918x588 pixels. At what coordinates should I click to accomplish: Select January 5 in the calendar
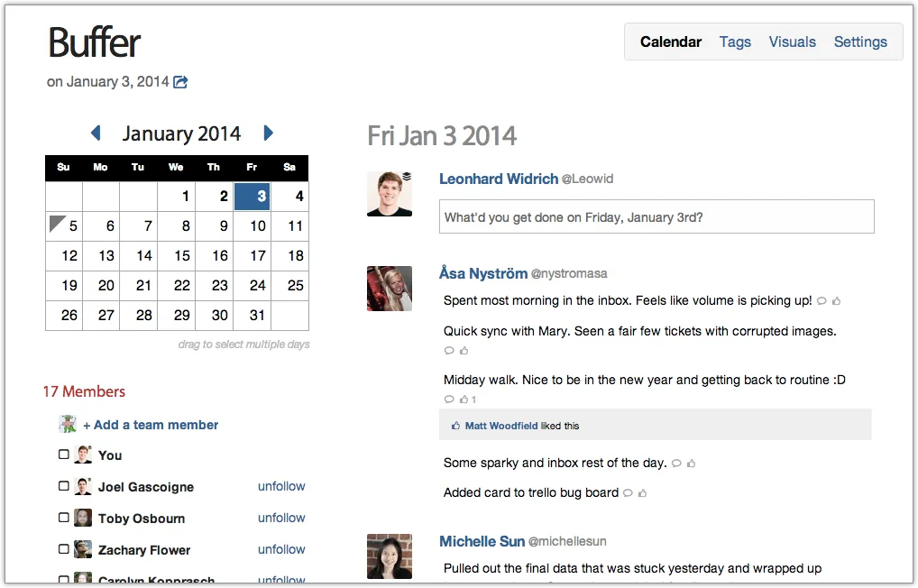(x=64, y=226)
